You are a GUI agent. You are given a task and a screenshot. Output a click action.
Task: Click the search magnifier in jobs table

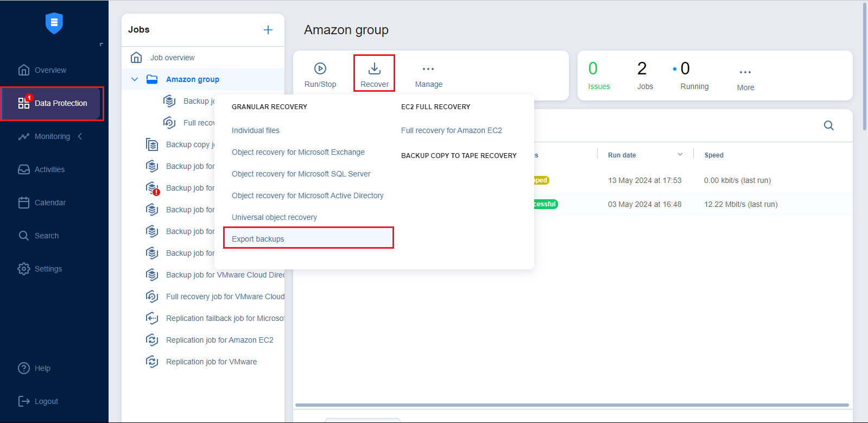tap(828, 125)
